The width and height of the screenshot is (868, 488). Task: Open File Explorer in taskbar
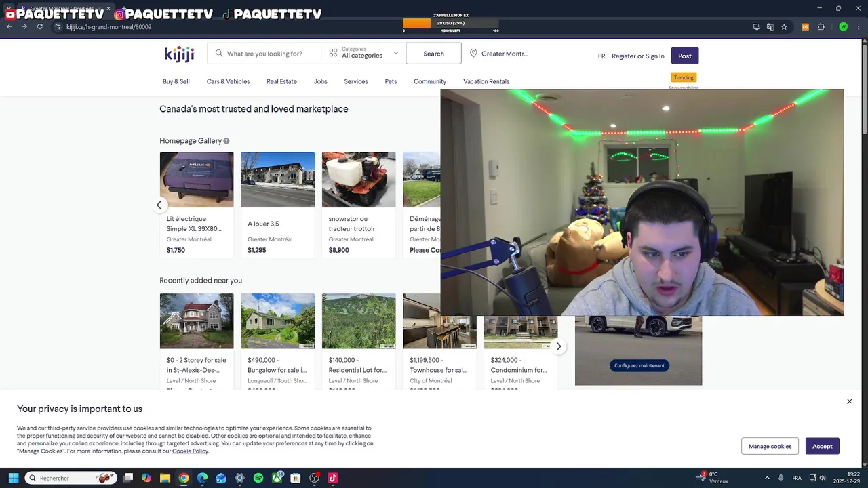(165, 478)
